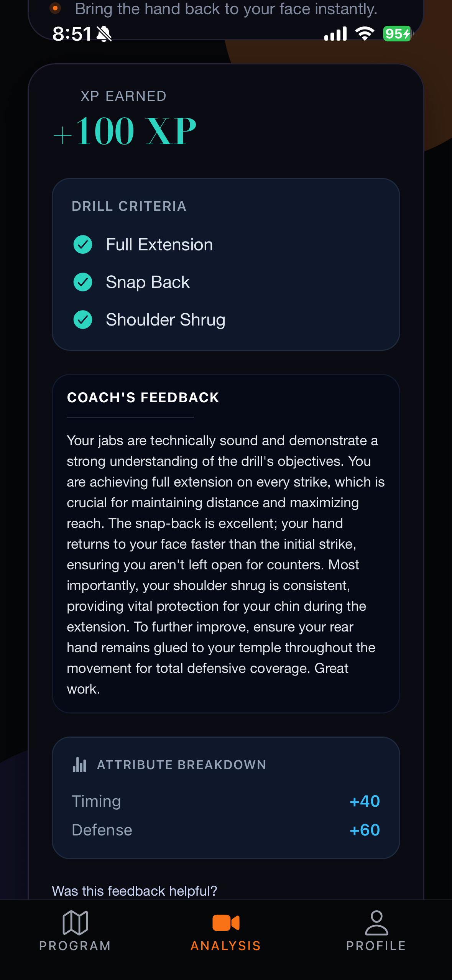Tap the Defense +60 attribute row

tap(226, 830)
